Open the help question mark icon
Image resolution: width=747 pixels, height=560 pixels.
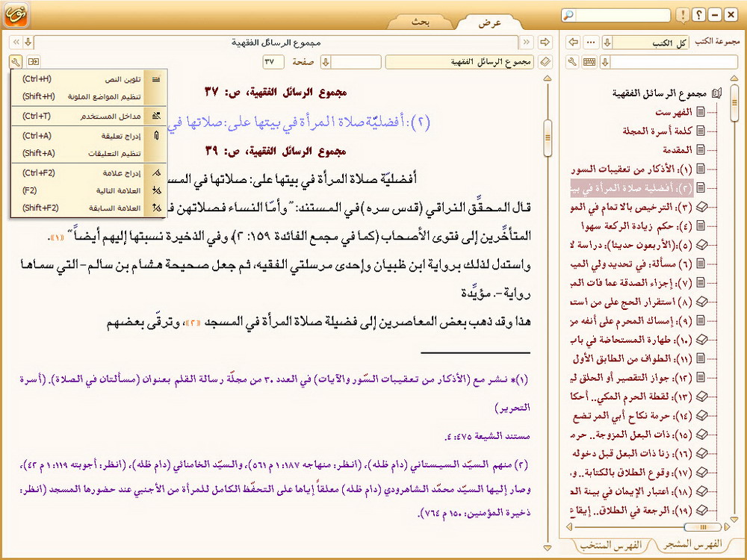(699, 15)
